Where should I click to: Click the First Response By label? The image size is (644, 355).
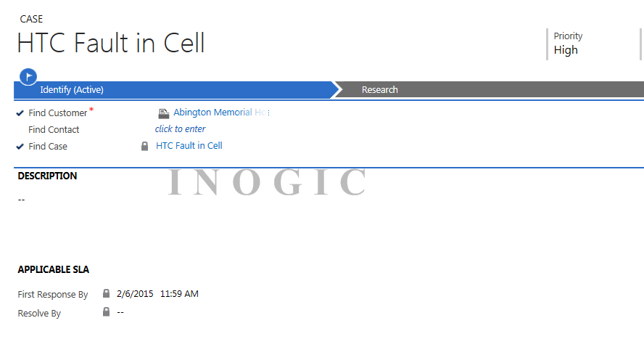52,295
